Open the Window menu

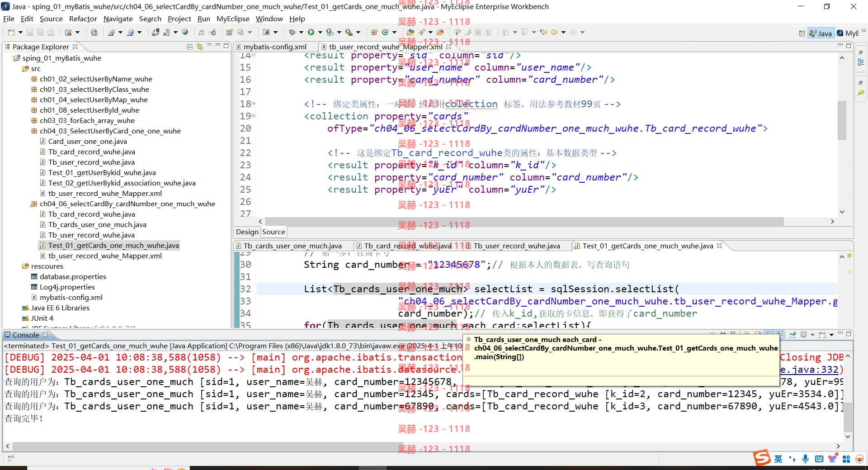click(x=269, y=19)
